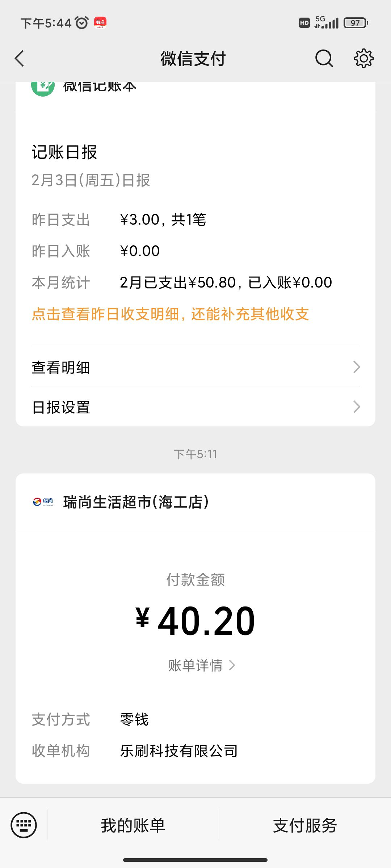Tap the ¥40.20 payment amount
Image resolution: width=391 pixels, height=868 pixels.
[195, 621]
